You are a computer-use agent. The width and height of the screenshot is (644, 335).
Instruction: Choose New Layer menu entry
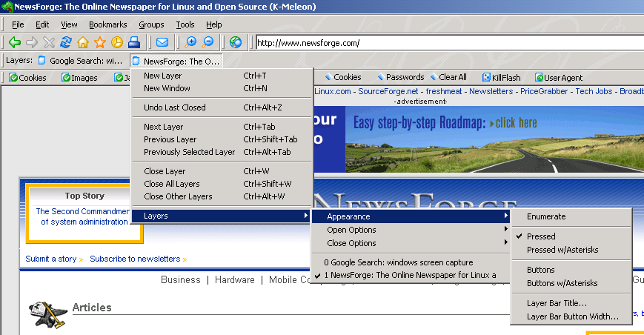(222, 76)
